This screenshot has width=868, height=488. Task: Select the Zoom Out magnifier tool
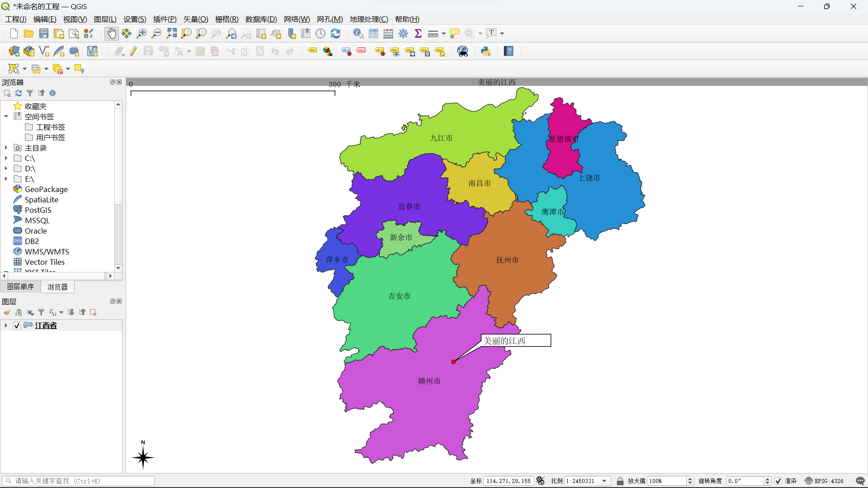tap(156, 33)
